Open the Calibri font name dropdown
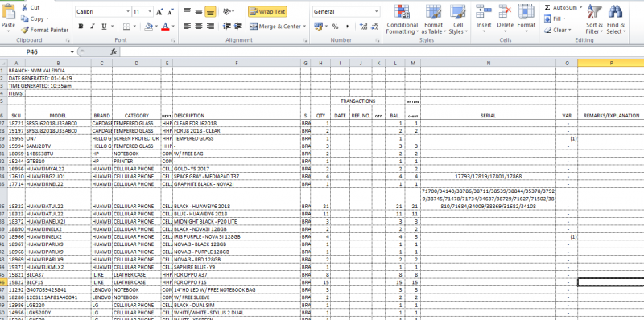Viewport: 644px width, 320px height. pos(128,12)
